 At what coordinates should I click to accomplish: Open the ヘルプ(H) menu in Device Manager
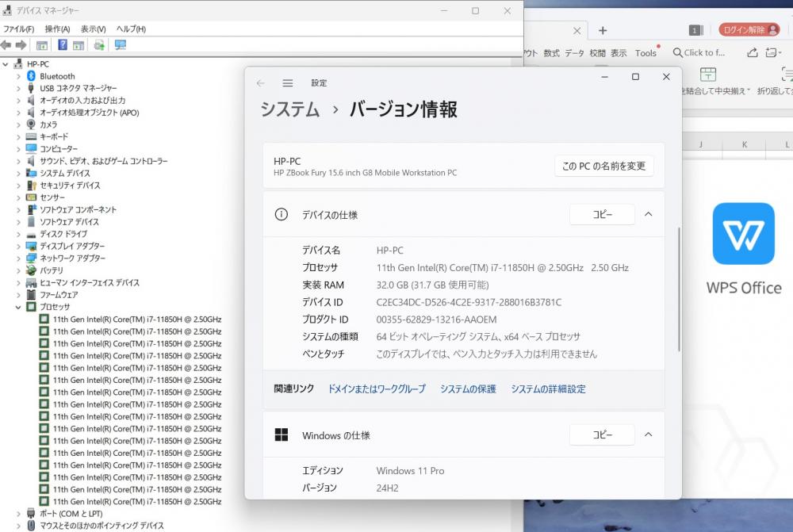click(131, 29)
